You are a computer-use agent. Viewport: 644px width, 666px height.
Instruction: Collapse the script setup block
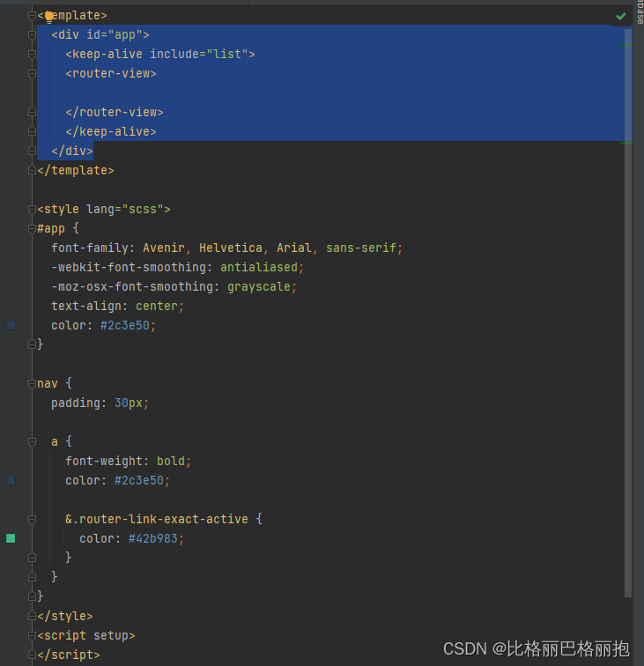pyautogui.click(x=32, y=635)
